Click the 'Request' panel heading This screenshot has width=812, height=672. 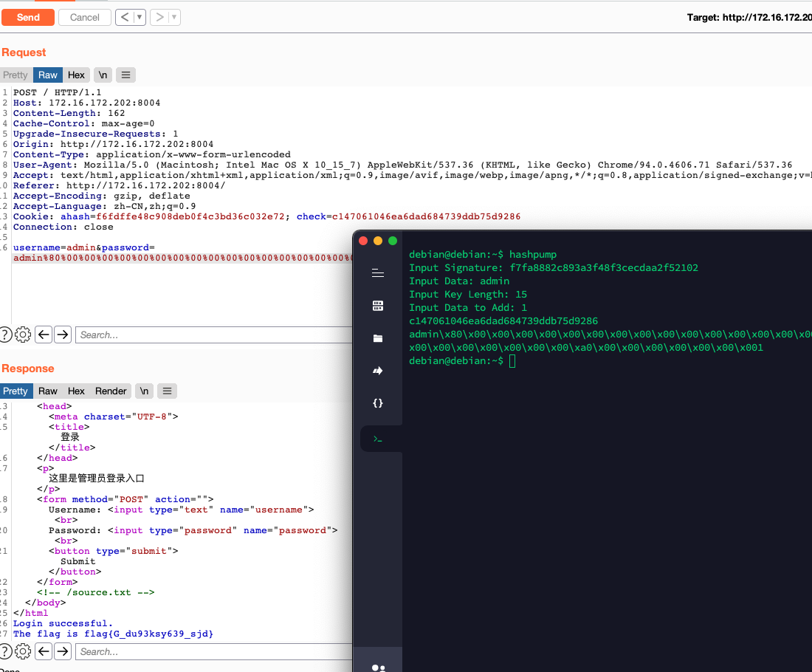click(x=24, y=52)
